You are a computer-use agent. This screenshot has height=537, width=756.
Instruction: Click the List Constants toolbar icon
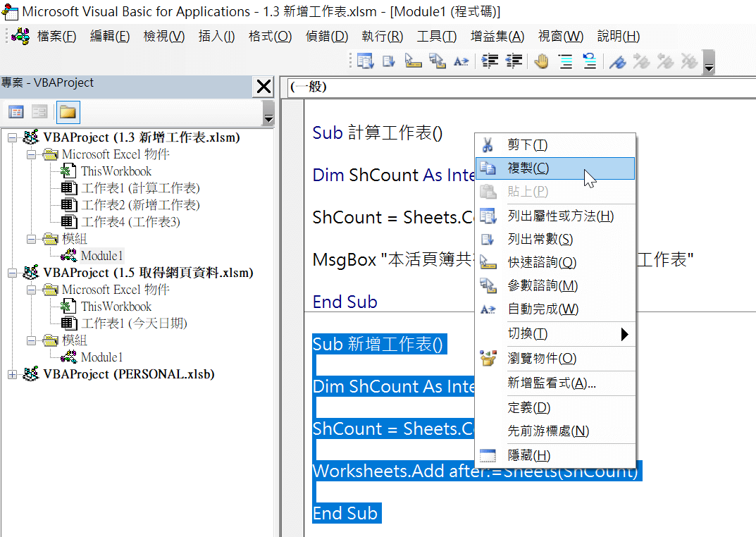pyautogui.click(x=389, y=62)
